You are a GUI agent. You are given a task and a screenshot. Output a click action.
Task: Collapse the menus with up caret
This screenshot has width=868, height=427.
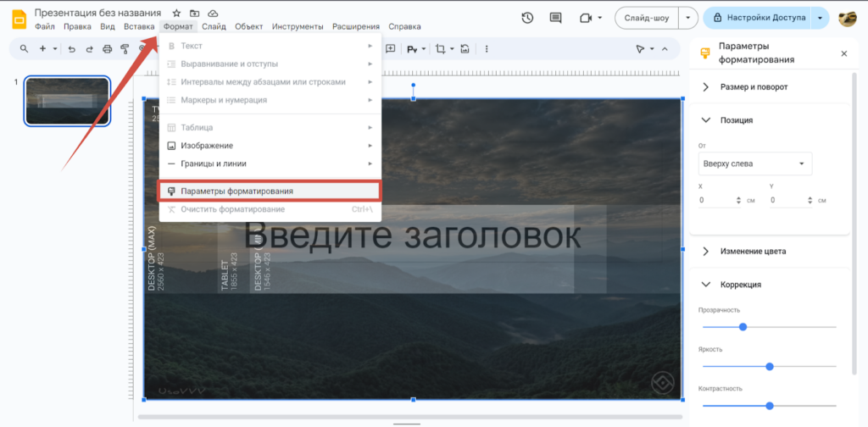pos(665,48)
